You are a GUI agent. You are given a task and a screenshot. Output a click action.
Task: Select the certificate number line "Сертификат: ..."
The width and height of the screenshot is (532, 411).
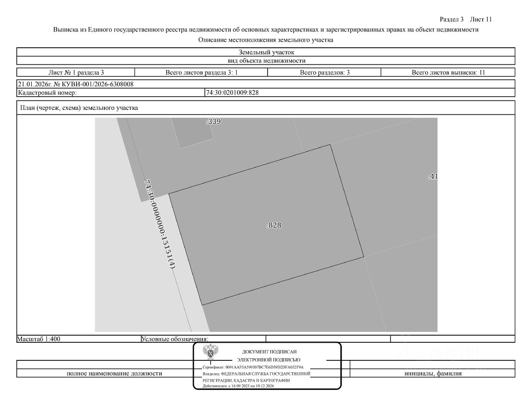pos(253,368)
